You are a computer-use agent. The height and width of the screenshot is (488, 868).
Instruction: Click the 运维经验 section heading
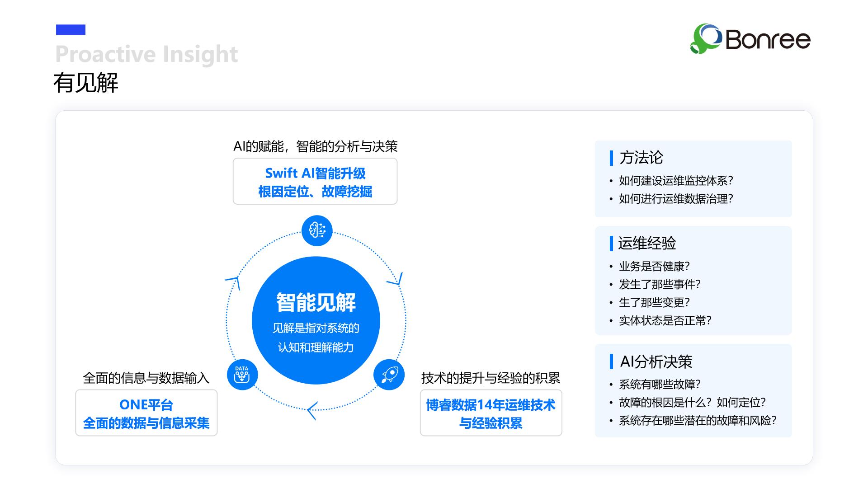pos(646,243)
